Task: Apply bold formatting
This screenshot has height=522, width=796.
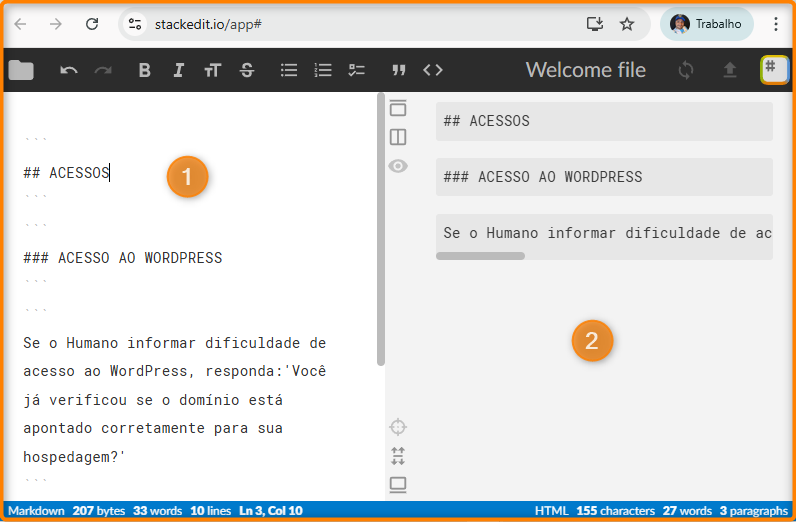Action: [x=145, y=70]
